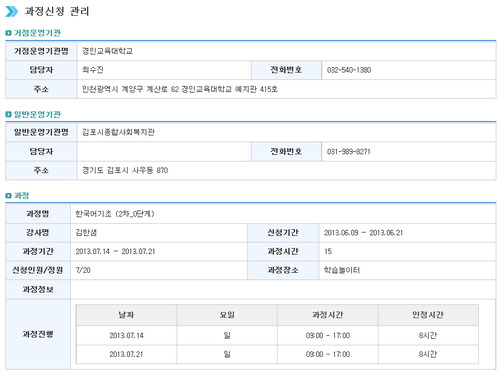Click the 요일 column header
The width and height of the screenshot is (500, 372).
[227, 315]
